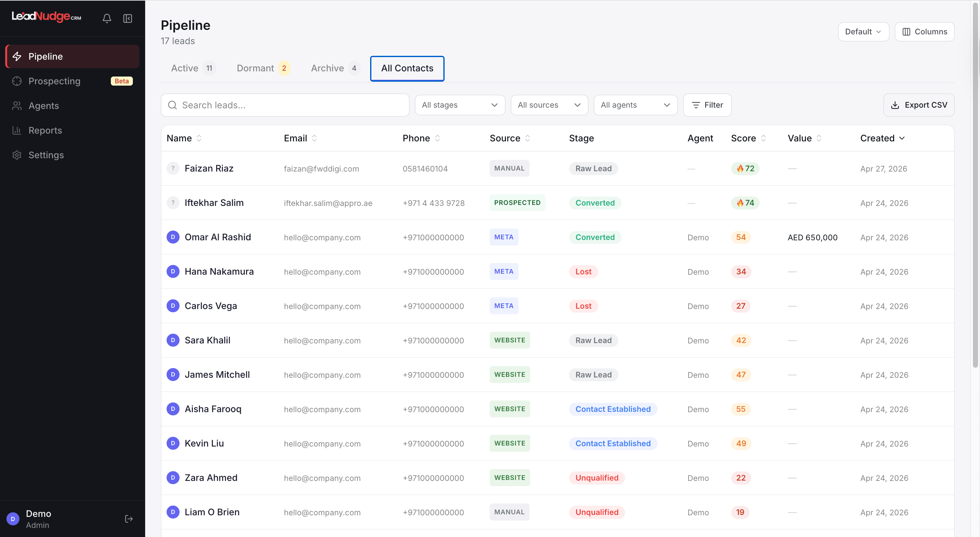Open Settings in the sidebar
The height and width of the screenshot is (537, 980).
click(72, 155)
